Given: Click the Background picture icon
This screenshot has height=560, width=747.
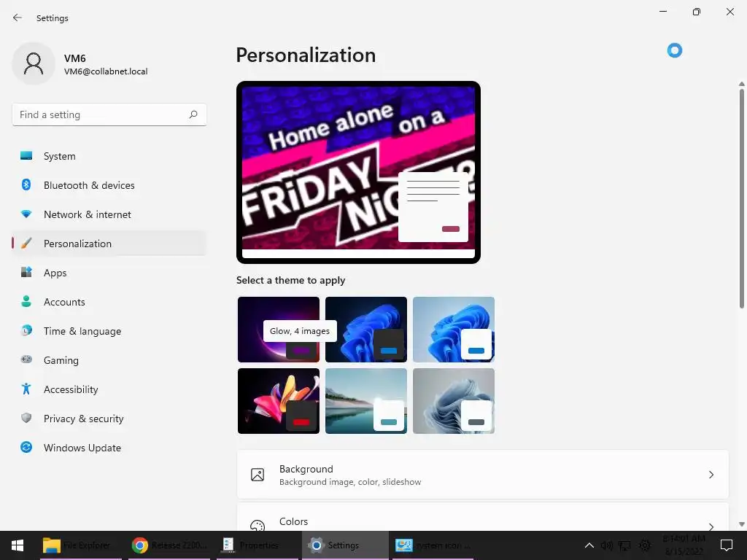Looking at the screenshot, I should click(258, 475).
